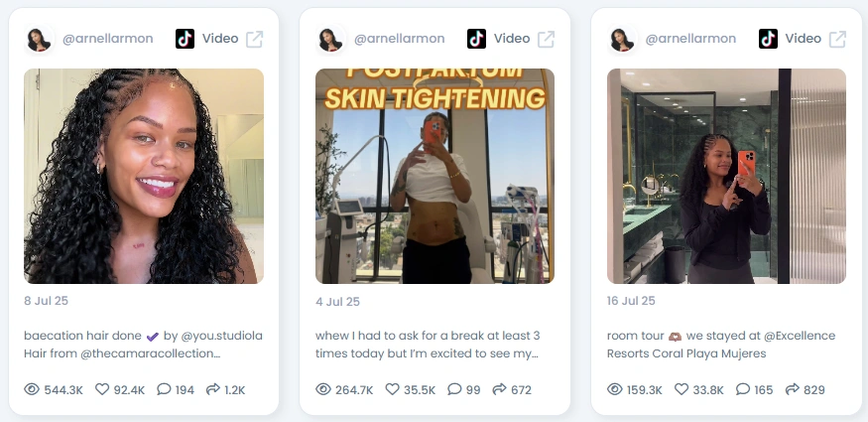Image resolution: width=868 pixels, height=422 pixels.
Task: Click the baecation hair done caption
Action: pos(143,345)
